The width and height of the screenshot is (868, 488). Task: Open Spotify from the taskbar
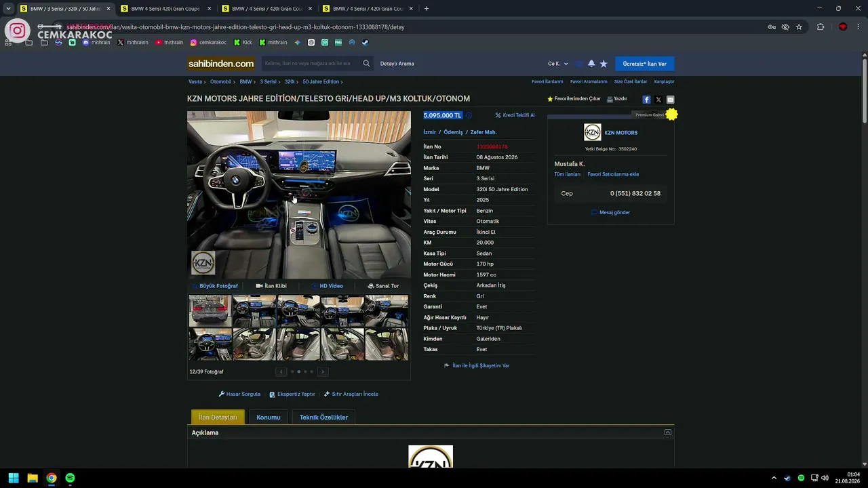[70, 478]
